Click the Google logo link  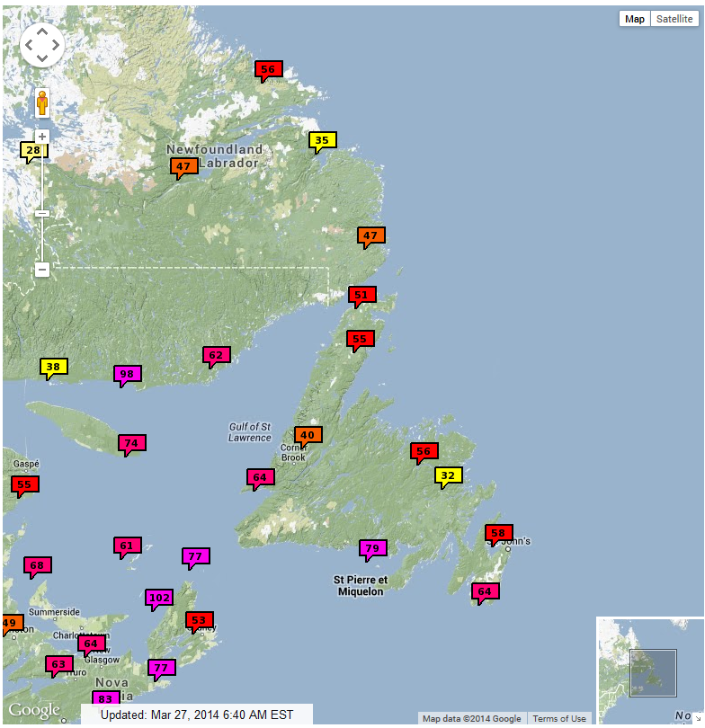click(x=34, y=711)
